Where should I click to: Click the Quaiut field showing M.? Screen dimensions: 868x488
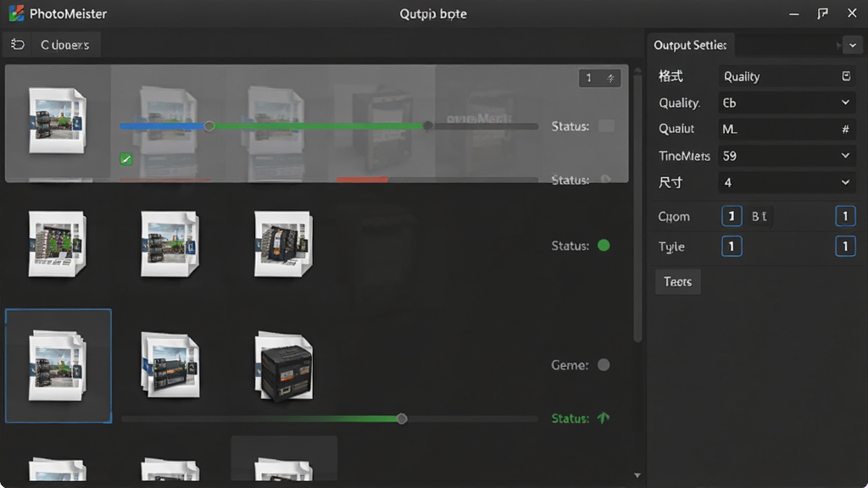(x=787, y=129)
